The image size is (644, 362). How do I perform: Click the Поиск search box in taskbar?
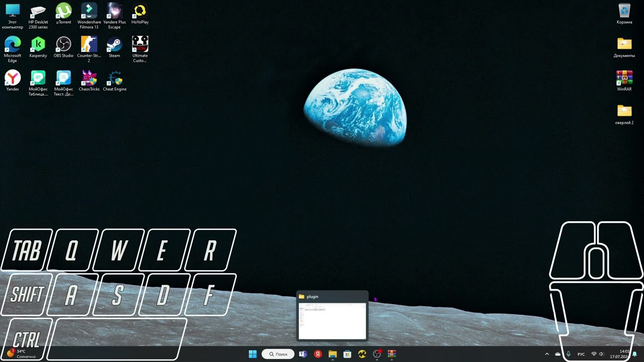coord(278,354)
